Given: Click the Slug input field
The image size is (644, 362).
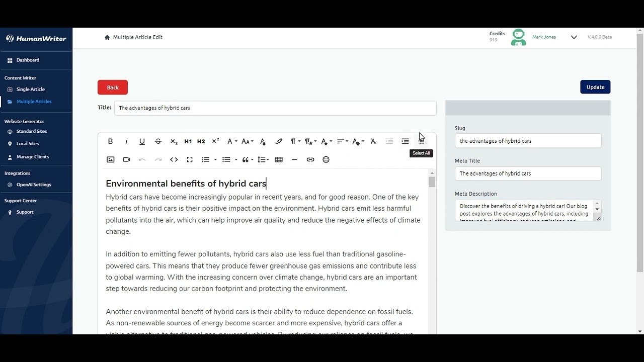Looking at the screenshot, I should pyautogui.click(x=528, y=141).
